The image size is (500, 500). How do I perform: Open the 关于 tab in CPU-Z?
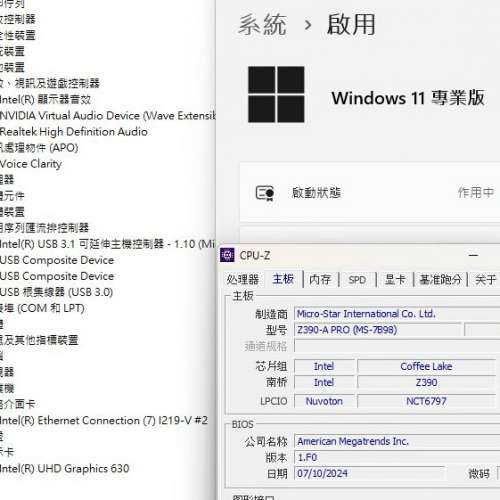point(486,279)
